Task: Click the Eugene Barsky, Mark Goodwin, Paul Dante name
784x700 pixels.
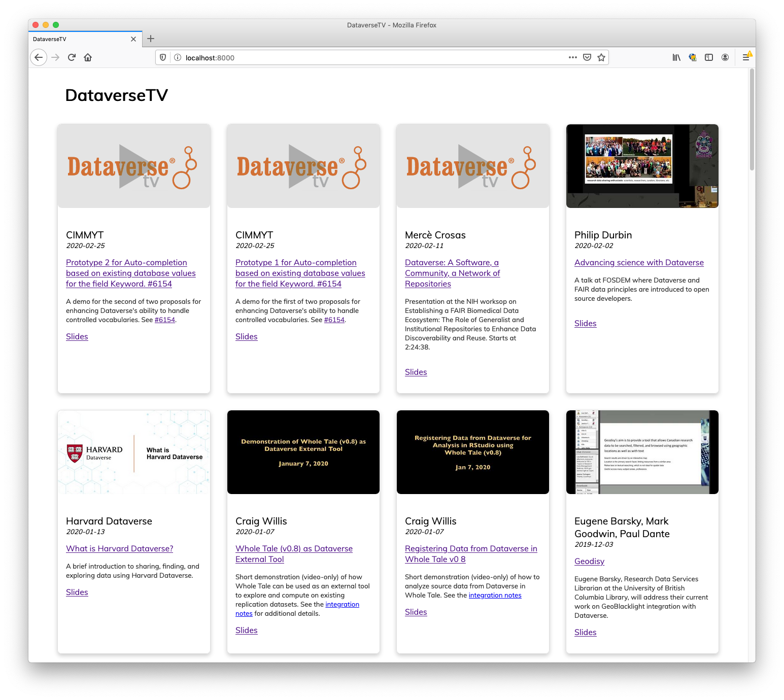Action: [622, 528]
